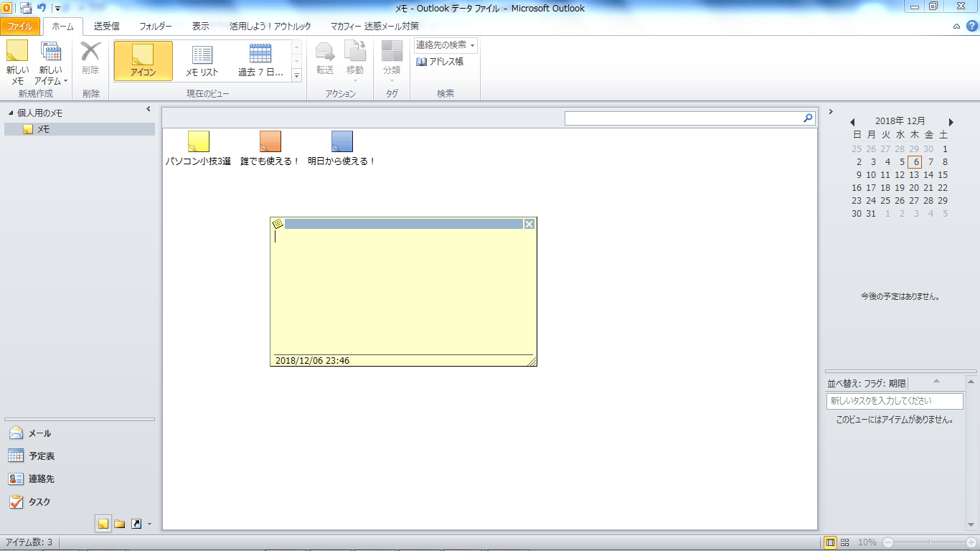
Task: Open the マカフィー 迷惑メール対策 tab
Action: (x=374, y=27)
